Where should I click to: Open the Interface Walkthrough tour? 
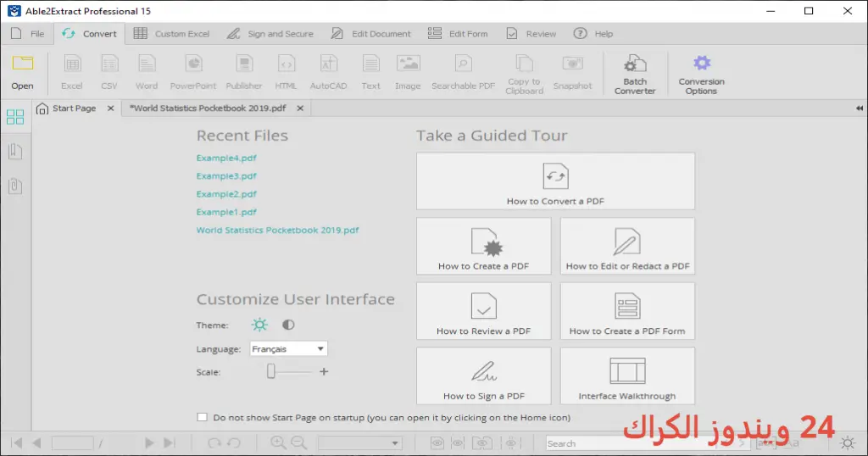point(627,375)
